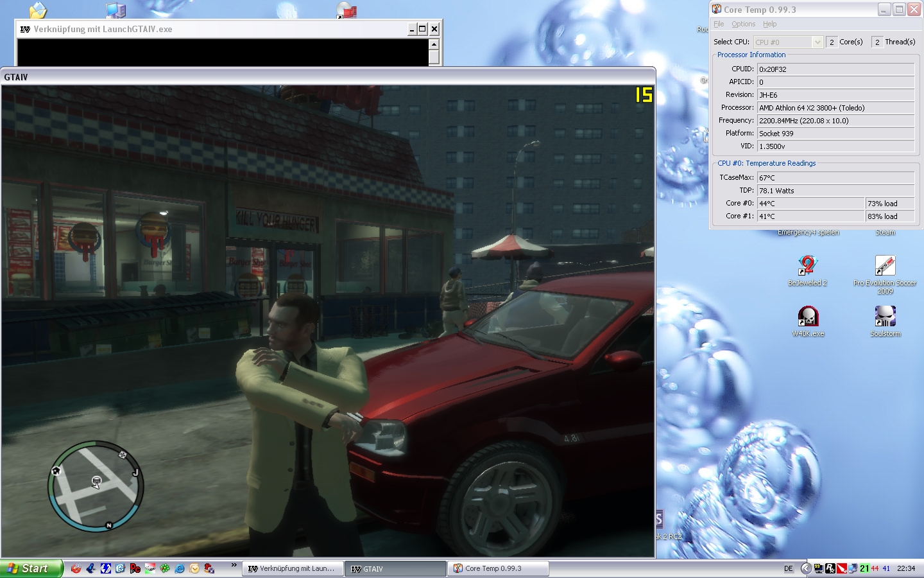The image size is (924, 578).
Task: Select Core #1 83% load value
Action: tap(890, 216)
